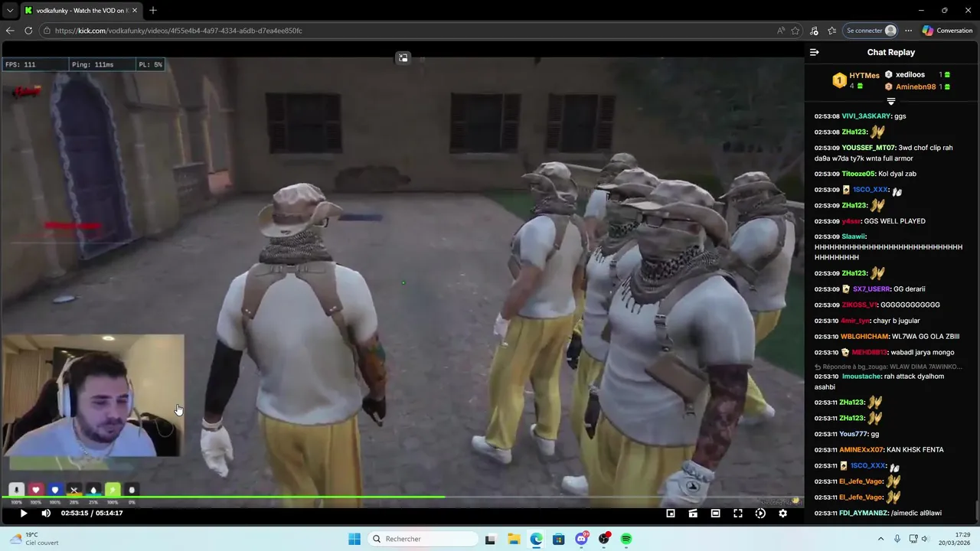Toggle theater mode in the player
980x551 pixels.
[715, 514]
